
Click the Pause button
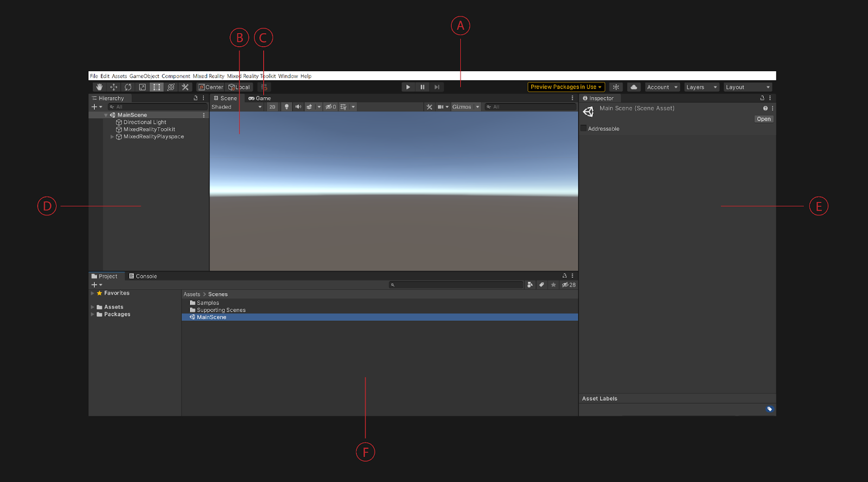(423, 87)
